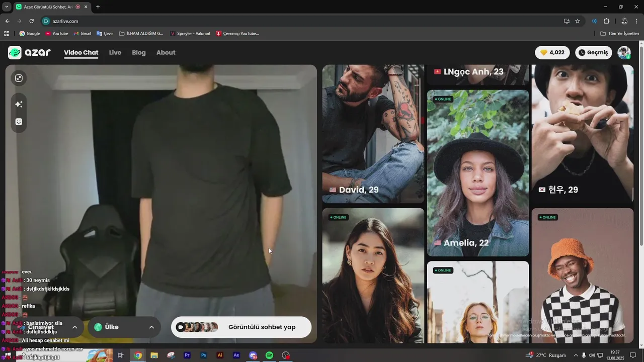
Task: Open Amelia, 22 profile card
Action: pyautogui.click(x=478, y=173)
